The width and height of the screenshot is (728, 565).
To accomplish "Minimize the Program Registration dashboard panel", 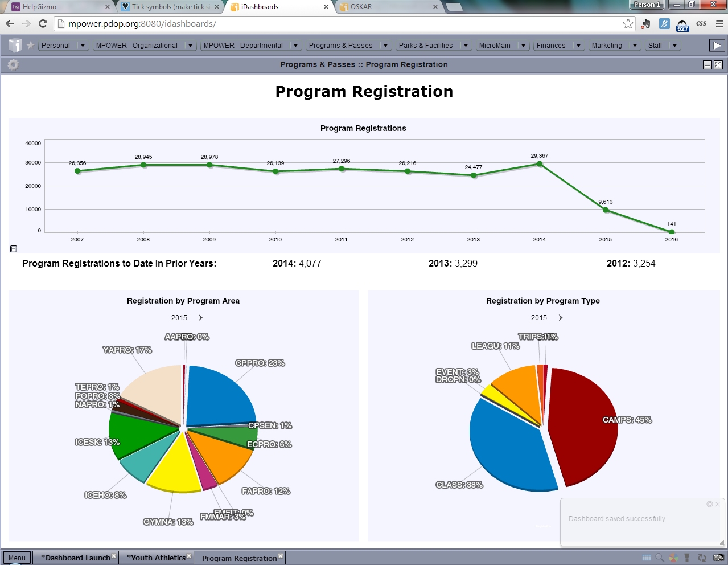I will click(x=708, y=65).
